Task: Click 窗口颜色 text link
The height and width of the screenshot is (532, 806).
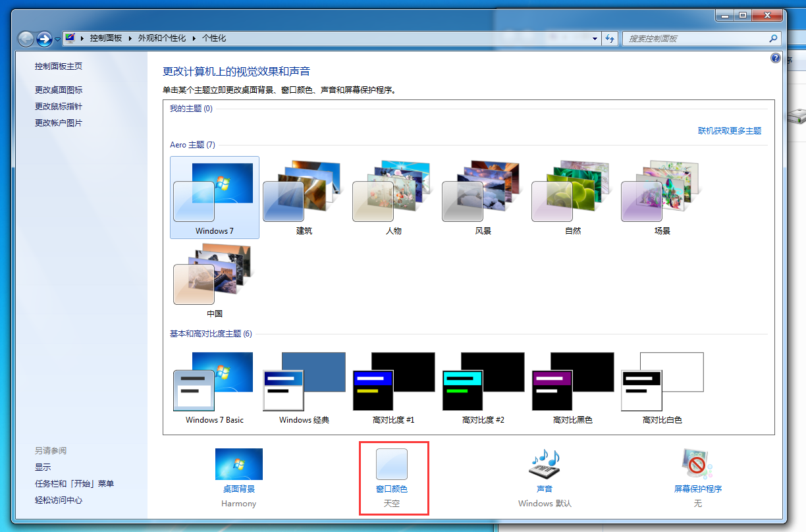Action: (x=392, y=489)
